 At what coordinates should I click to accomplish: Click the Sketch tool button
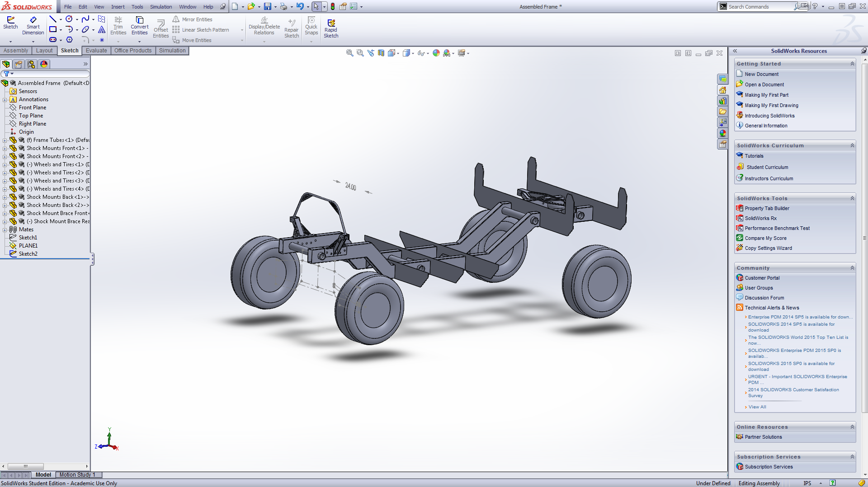10,23
